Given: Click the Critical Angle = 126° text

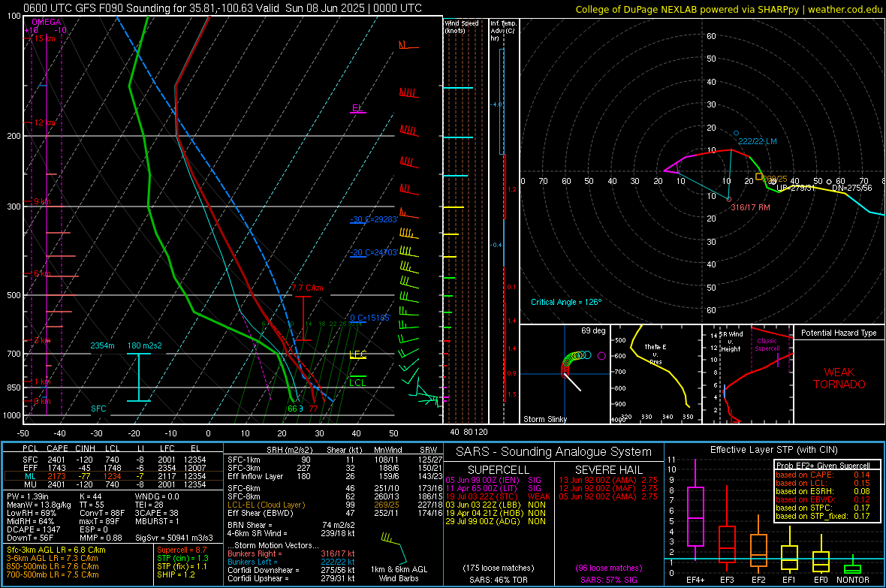Looking at the screenshot, I should pyautogui.click(x=566, y=302).
